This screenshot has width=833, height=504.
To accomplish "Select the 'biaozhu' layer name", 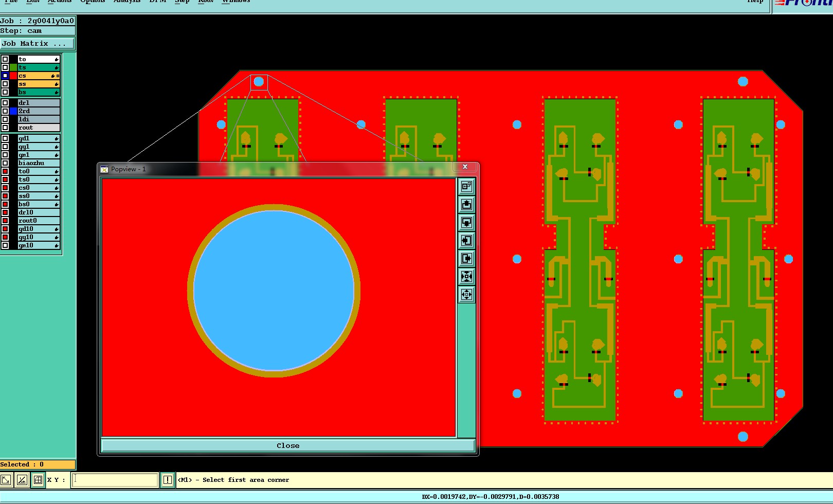I will click(39, 163).
